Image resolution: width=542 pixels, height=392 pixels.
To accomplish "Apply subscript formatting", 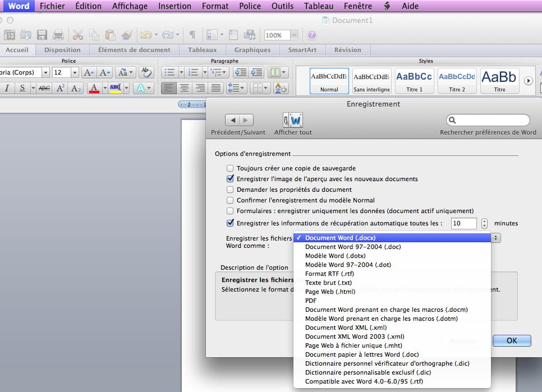I will coord(76,89).
